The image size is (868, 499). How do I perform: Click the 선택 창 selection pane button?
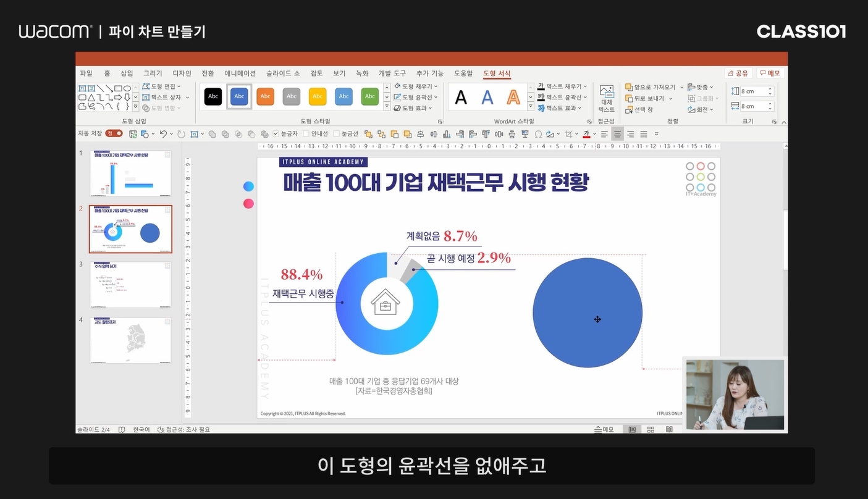(x=639, y=109)
